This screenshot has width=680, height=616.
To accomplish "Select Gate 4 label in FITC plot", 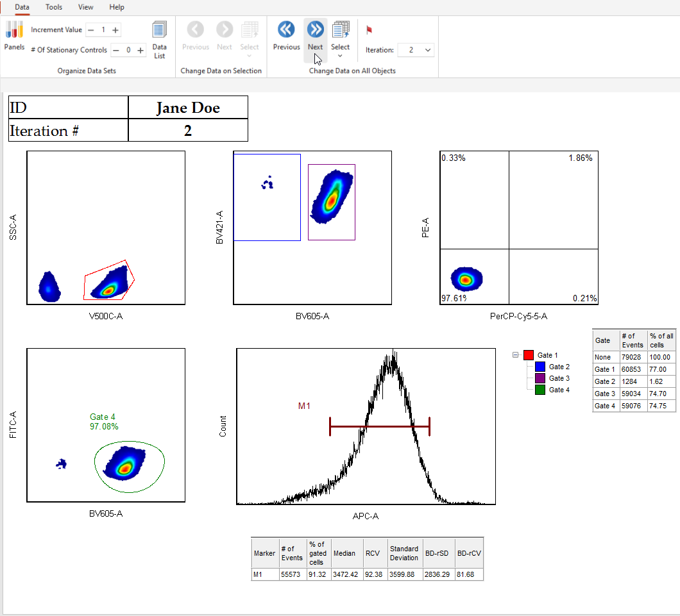I will point(103,417).
